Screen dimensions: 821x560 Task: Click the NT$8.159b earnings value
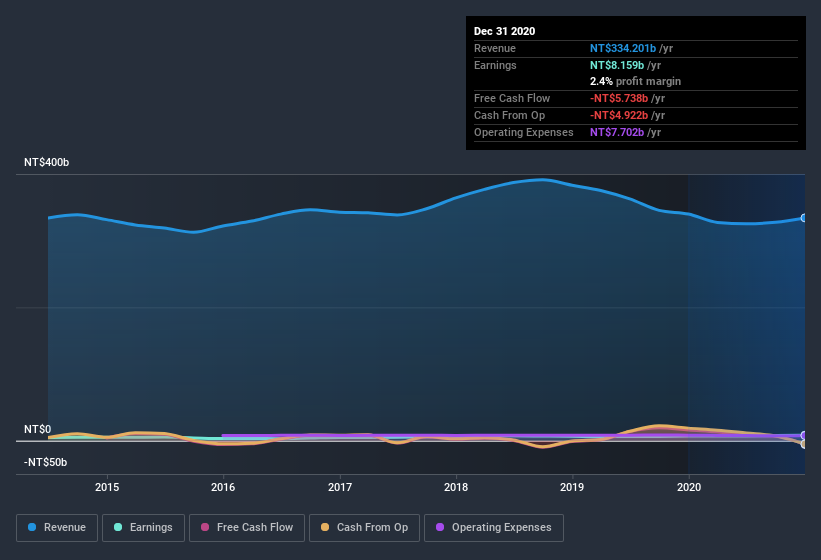617,65
